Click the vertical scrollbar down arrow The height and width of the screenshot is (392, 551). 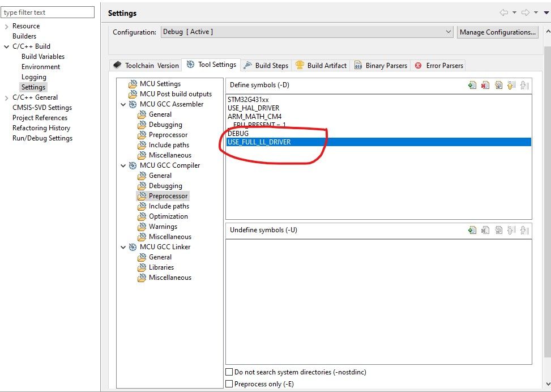[x=548, y=384]
